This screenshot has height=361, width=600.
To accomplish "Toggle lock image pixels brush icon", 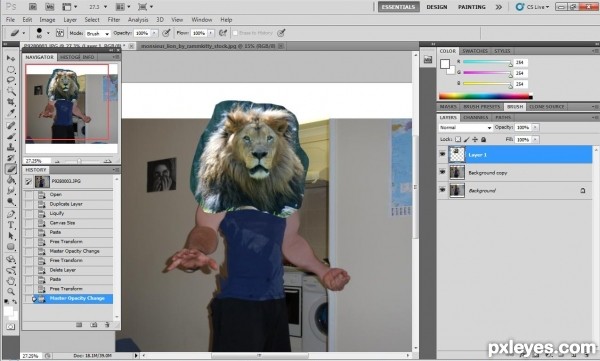I will [466, 140].
